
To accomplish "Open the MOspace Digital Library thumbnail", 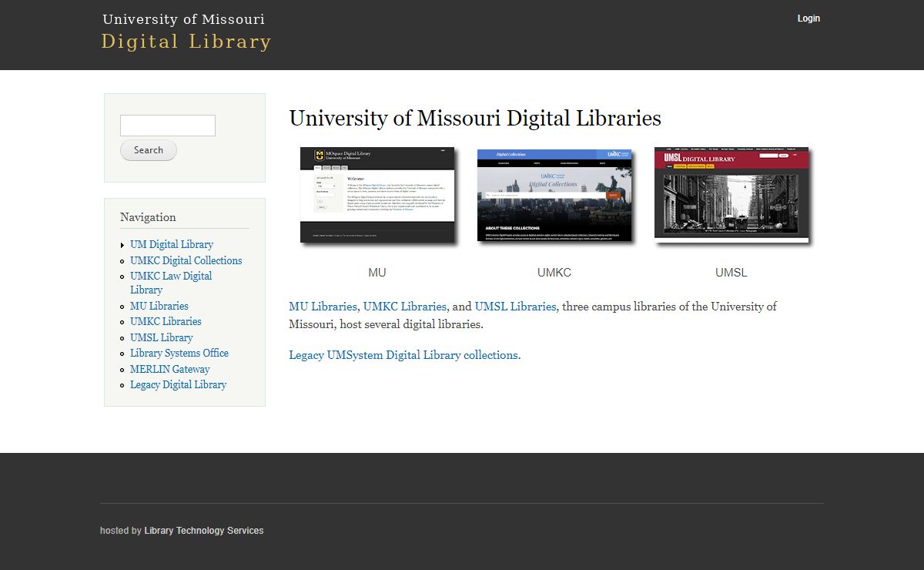I will coord(377,195).
